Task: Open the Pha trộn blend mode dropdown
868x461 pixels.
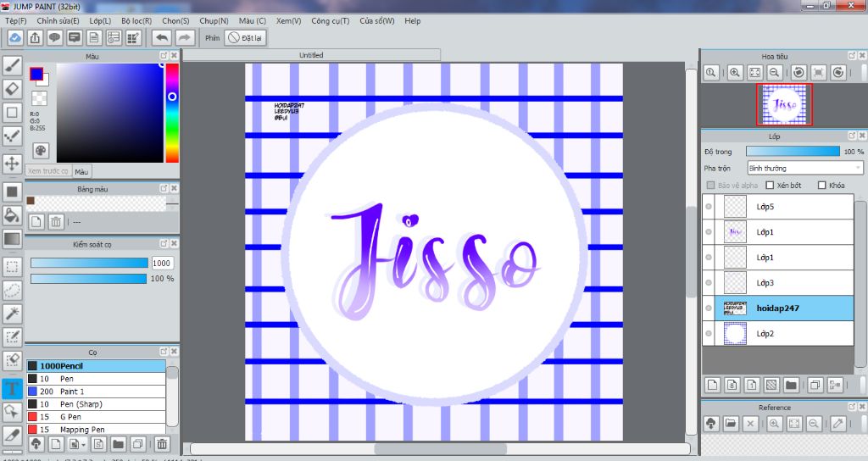Action: pos(805,168)
